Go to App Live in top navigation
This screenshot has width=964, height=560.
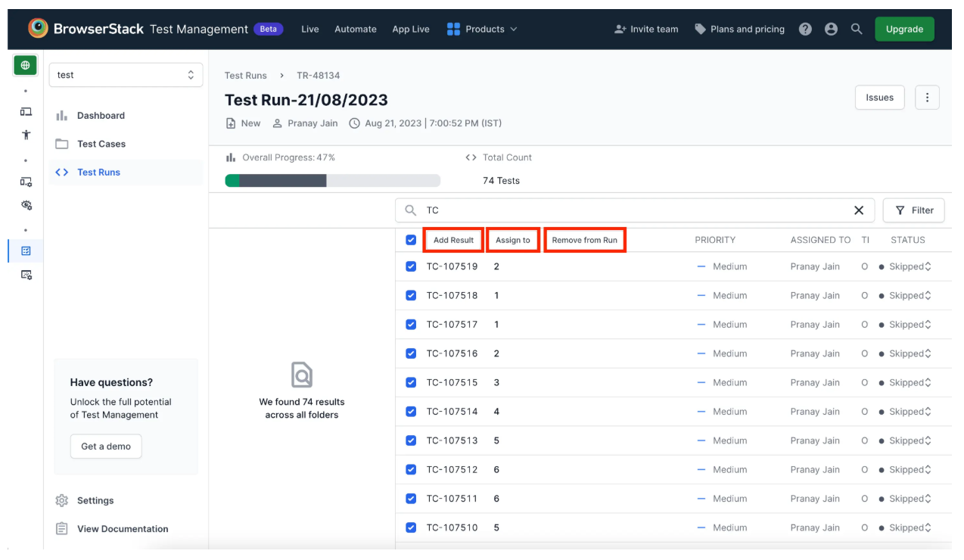click(411, 29)
